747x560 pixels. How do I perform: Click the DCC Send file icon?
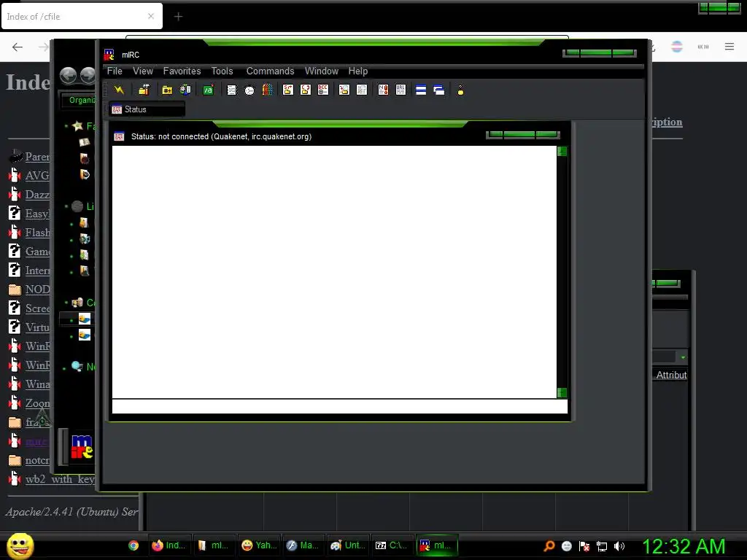coord(287,90)
